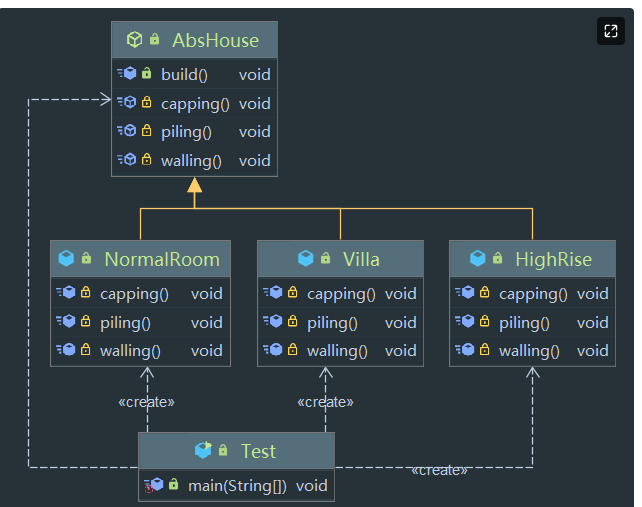Click the HighRise class name
The width and height of the screenshot is (642, 507).
pyautogui.click(x=553, y=259)
